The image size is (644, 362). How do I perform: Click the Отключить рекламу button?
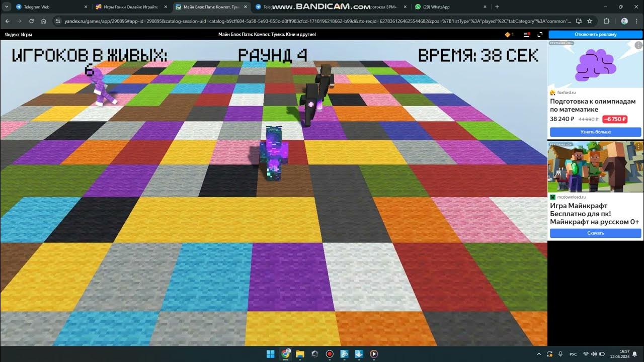[596, 34]
